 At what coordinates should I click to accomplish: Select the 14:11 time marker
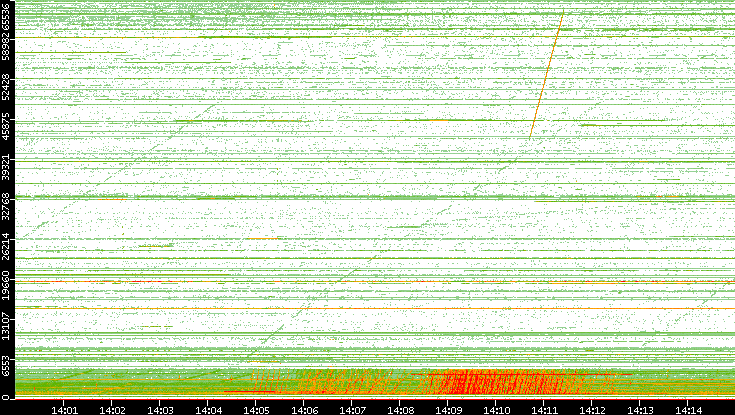(544, 409)
